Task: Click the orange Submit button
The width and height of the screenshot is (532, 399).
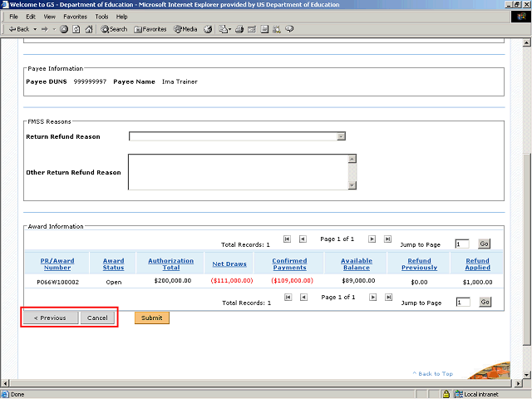Action: [152, 318]
